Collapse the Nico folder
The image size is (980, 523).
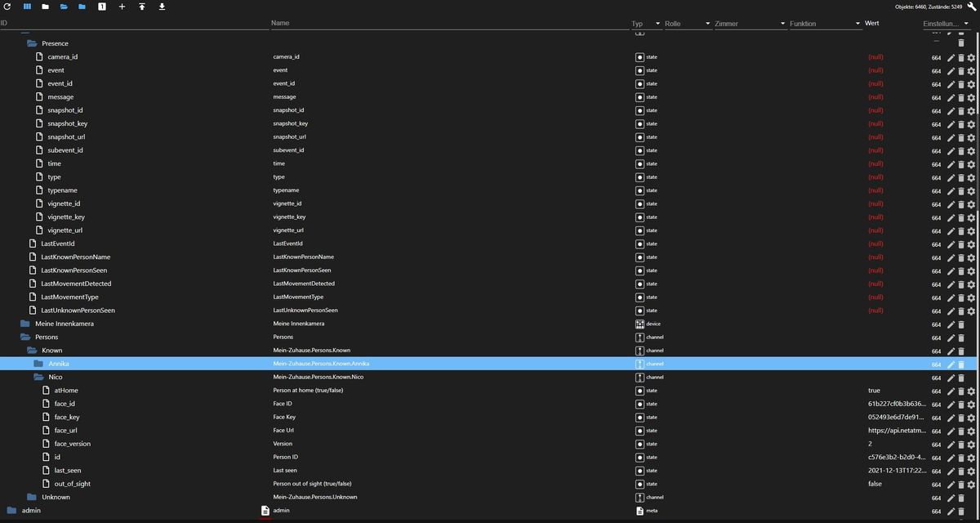point(38,377)
